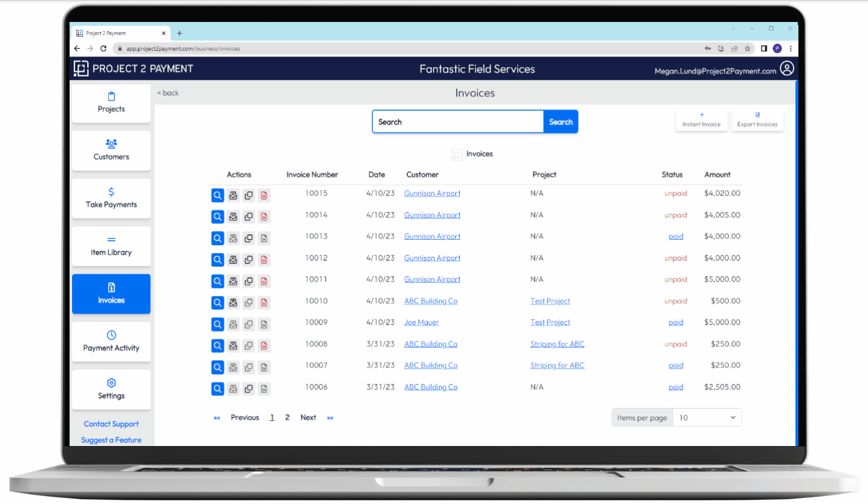This screenshot has height=504, width=868.
Task: Click the Previous page link
Action: tap(245, 418)
